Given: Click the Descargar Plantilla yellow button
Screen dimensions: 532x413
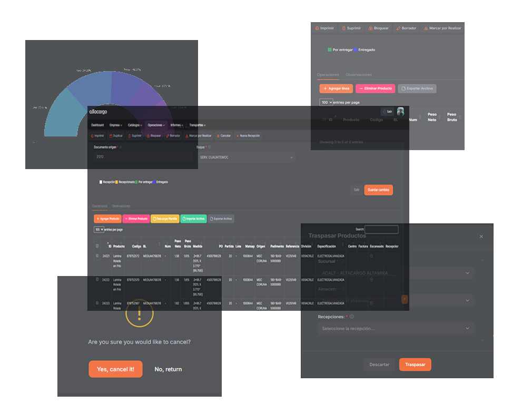Looking at the screenshot, I should 164,219.
